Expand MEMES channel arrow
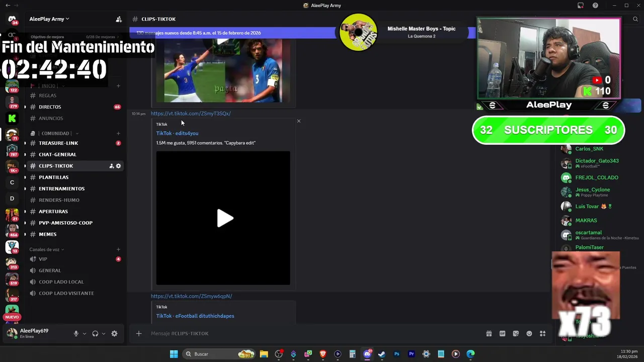Screen dimensions: 644x362 [25, 234]
